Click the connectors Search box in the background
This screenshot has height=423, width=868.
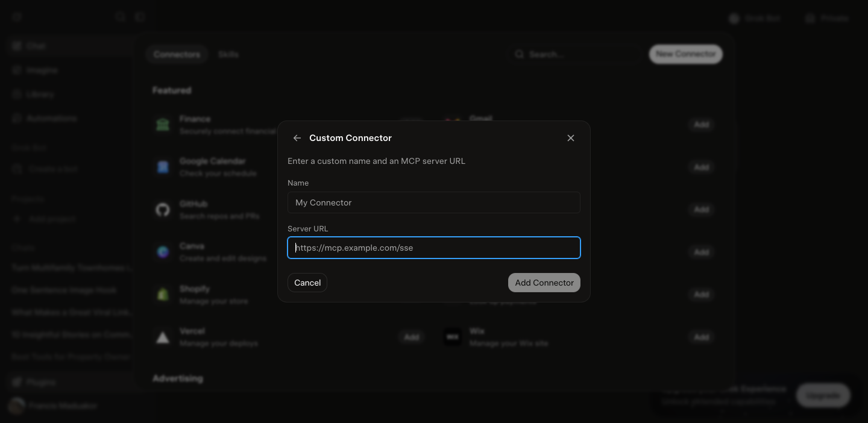[576, 54]
